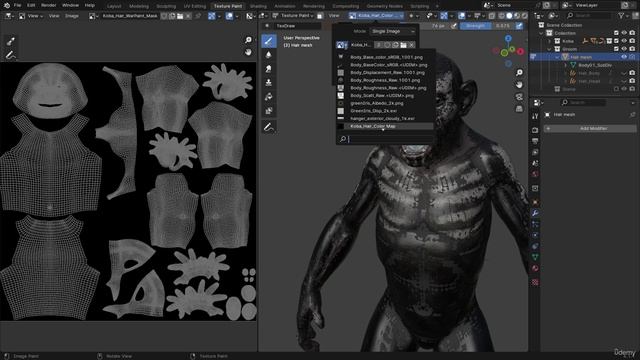The width and height of the screenshot is (640, 360).
Task: Choose Body_Displacement_Raw.1001.png from list
Action: point(385,73)
